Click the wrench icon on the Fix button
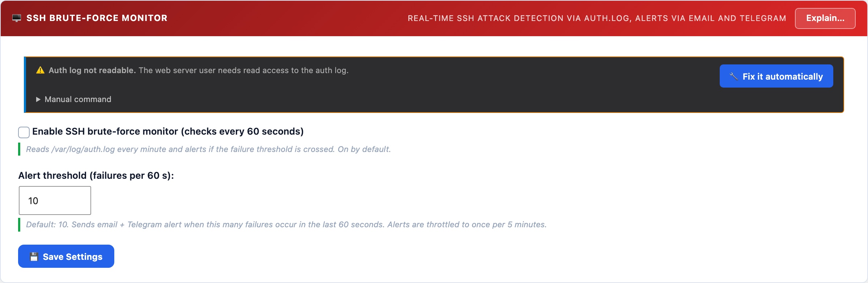 point(733,76)
